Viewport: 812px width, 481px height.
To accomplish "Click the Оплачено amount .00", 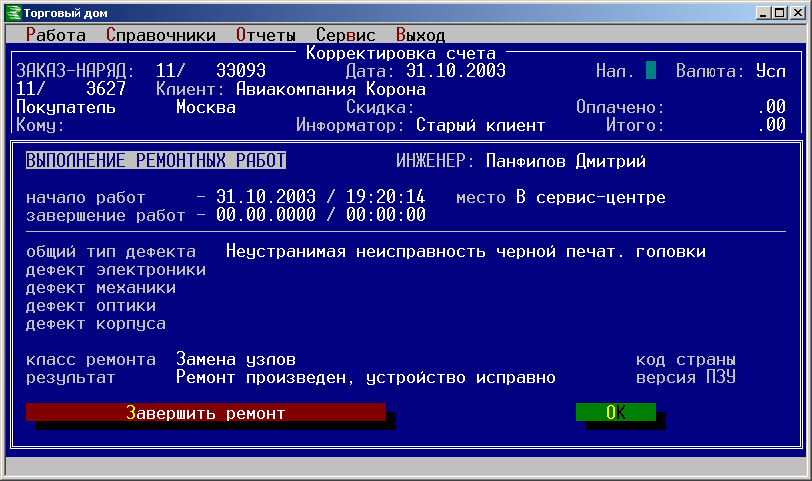I will click(771, 107).
